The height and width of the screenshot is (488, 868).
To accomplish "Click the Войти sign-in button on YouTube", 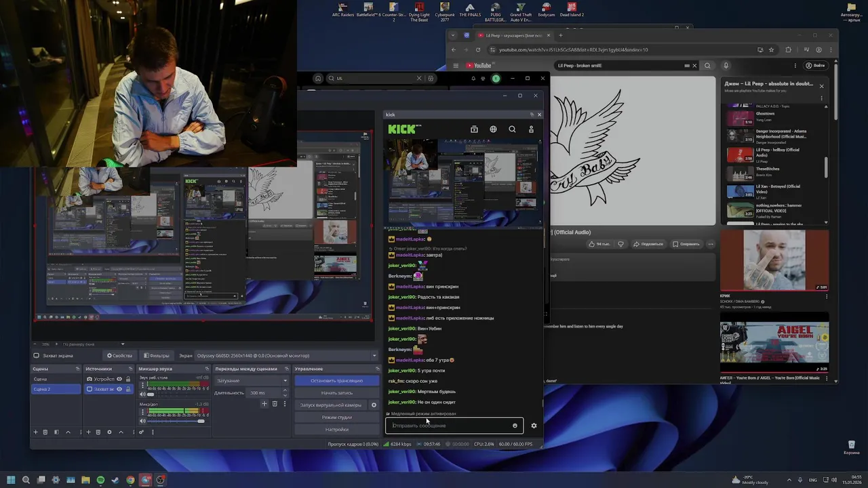I will click(815, 66).
